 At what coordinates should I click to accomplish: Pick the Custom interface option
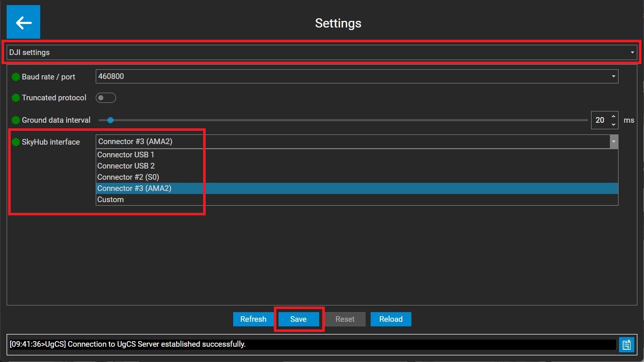tap(357, 200)
